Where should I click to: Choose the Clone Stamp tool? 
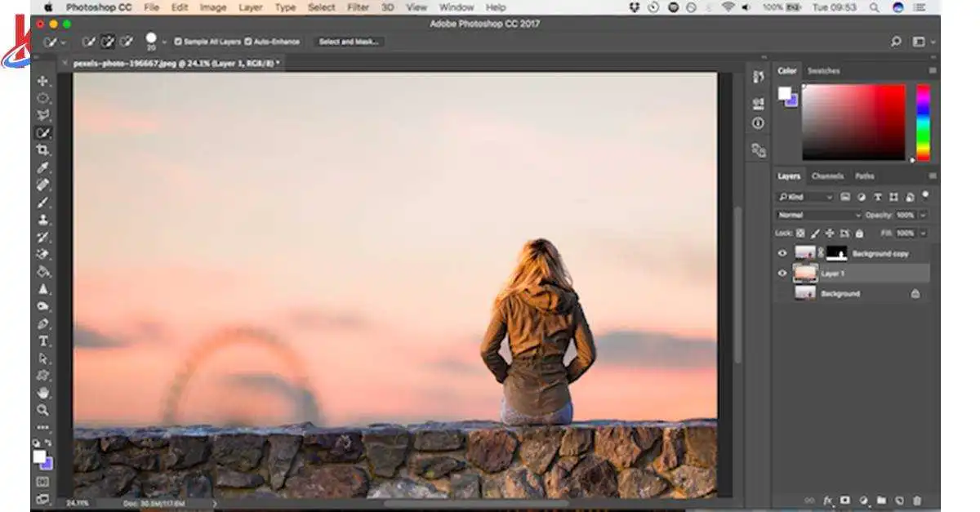[x=43, y=220]
